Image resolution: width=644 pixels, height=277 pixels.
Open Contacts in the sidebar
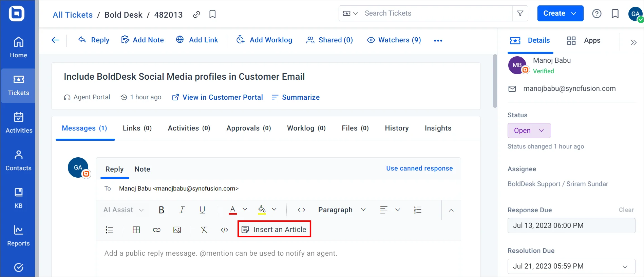tap(18, 160)
